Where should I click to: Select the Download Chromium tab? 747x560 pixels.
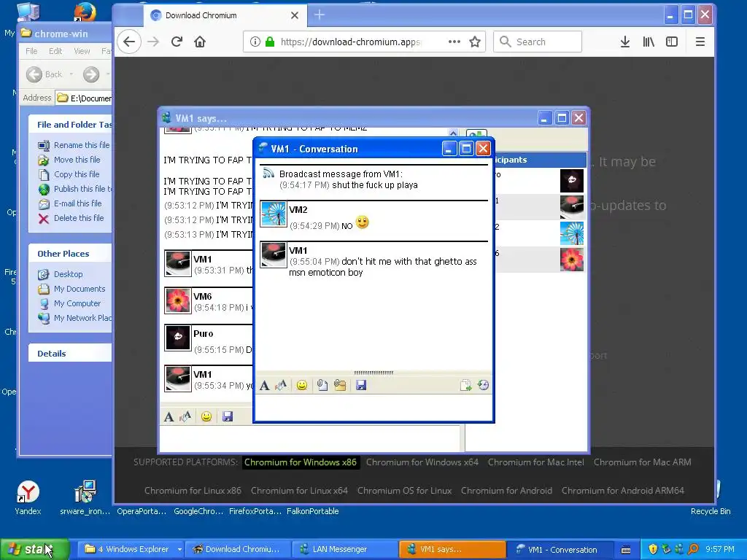(224, 16)
